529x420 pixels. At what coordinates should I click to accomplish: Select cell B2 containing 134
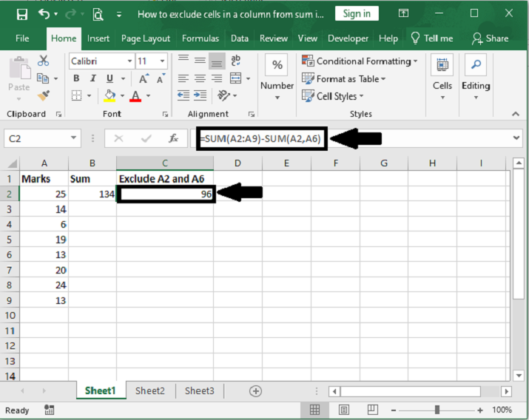coord(92,194)
